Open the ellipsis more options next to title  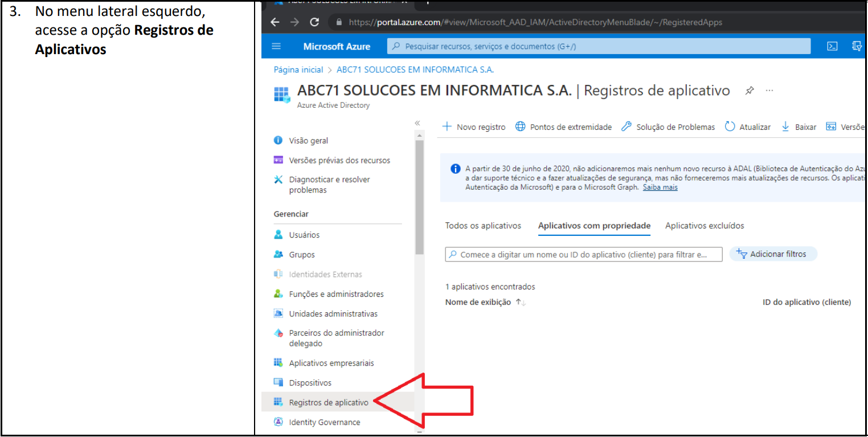[769, 91]
